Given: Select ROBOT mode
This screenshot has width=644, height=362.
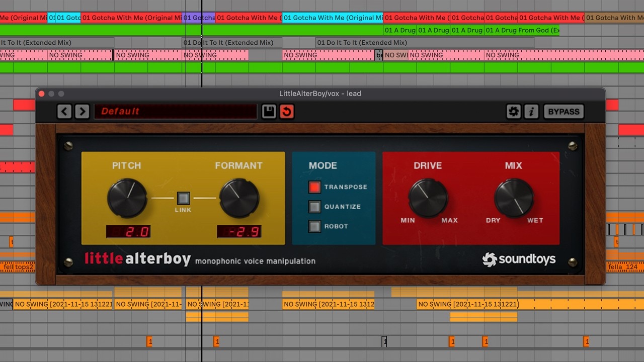Looking at the screenshot, I should click(314, 226).
